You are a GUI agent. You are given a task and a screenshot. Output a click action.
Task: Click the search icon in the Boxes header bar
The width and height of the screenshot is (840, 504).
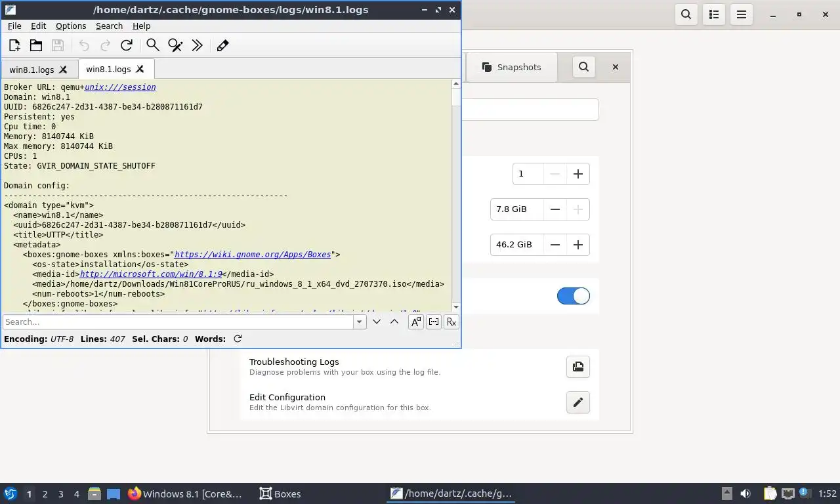click(686, 14)
